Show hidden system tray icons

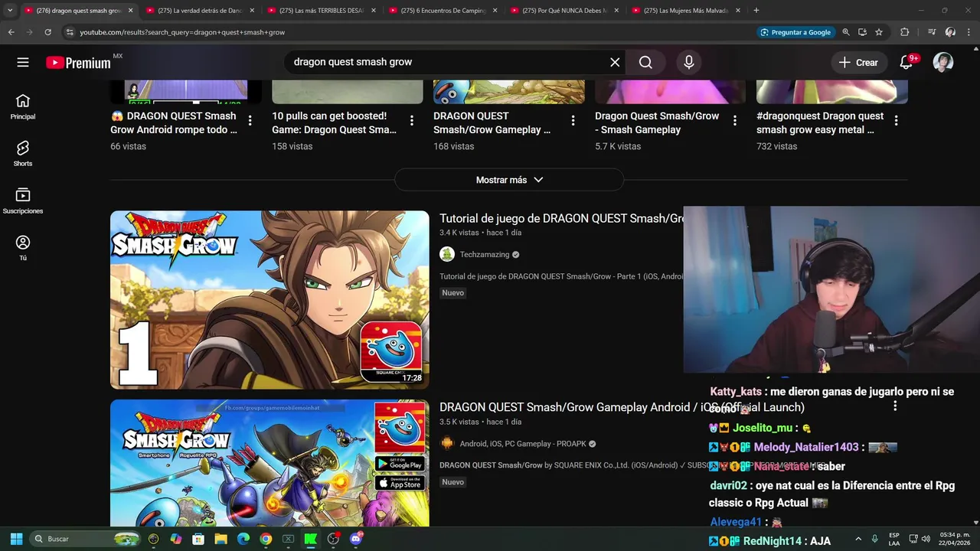coord(857,539)
